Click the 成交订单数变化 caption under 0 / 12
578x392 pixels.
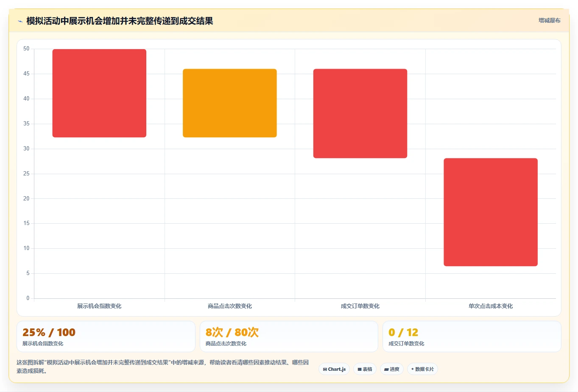(x=406, y=344)
